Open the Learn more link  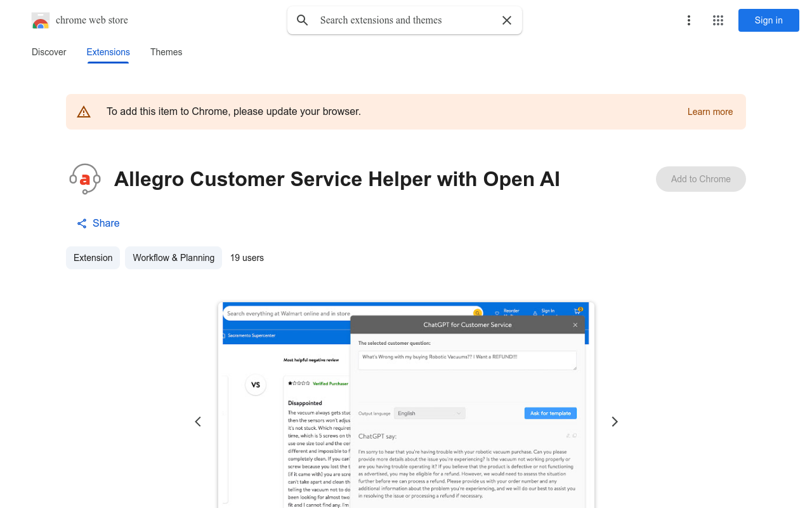coord(710,112)
